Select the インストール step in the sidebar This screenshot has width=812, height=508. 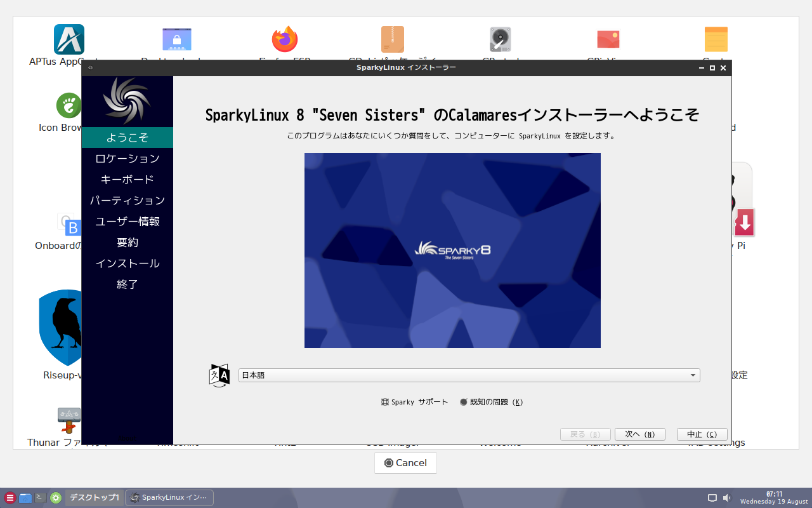[x=128, y=264]
